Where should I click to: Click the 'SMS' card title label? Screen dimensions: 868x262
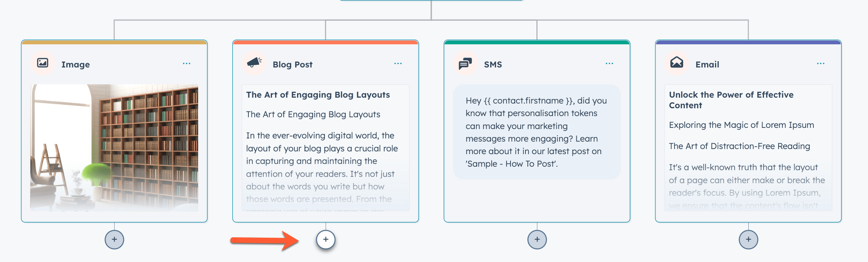click(493, 65)
